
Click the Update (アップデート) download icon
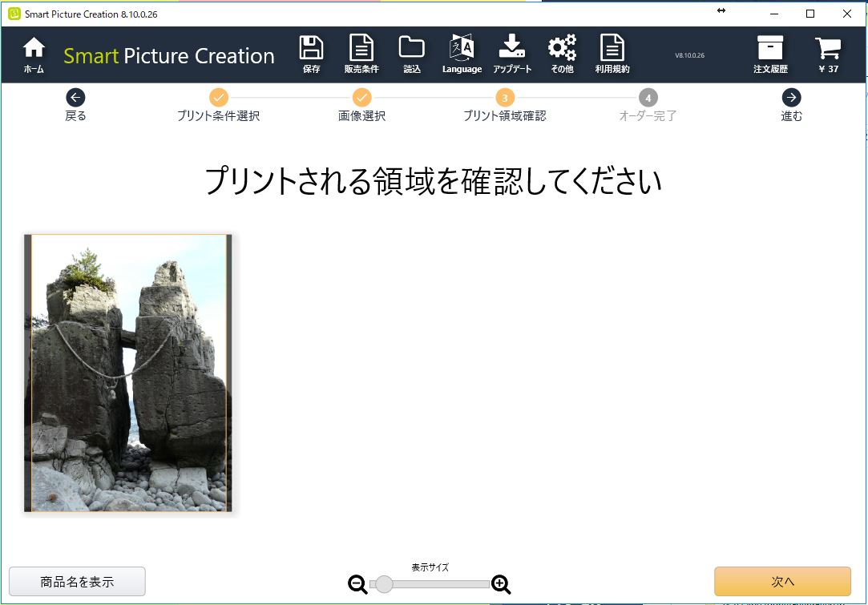(x=512, y=50)
